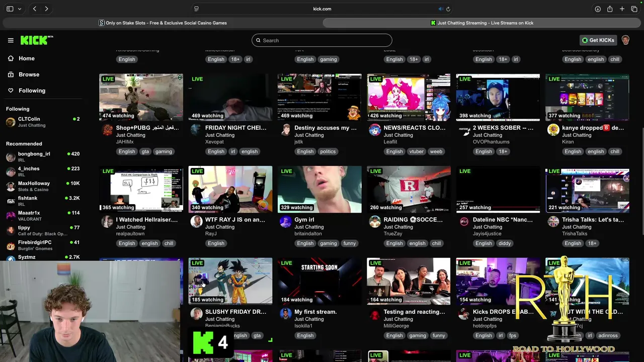
Task: Show Safari tab overview icon
Action: pos(634,9)
